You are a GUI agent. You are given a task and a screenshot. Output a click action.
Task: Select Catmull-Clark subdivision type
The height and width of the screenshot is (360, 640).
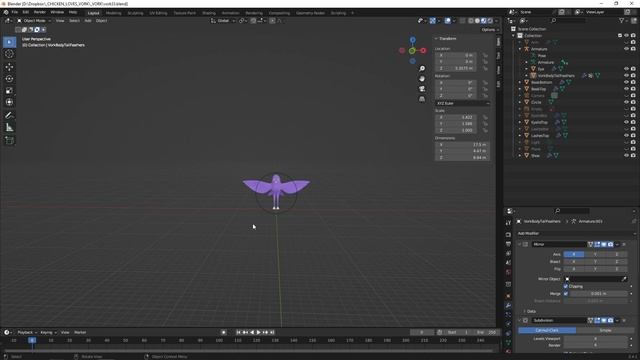tap(547, 330)
